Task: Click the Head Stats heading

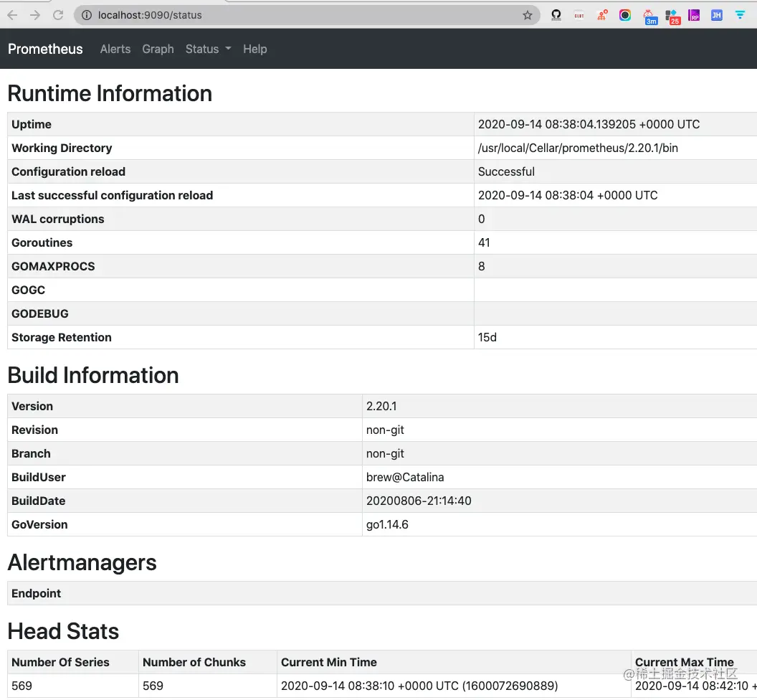Action: click(63, 631)
